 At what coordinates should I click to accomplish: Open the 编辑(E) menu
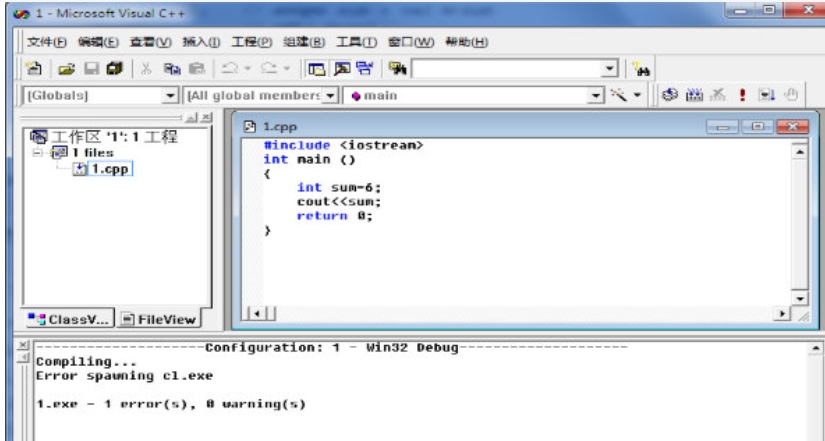[98, 42]
